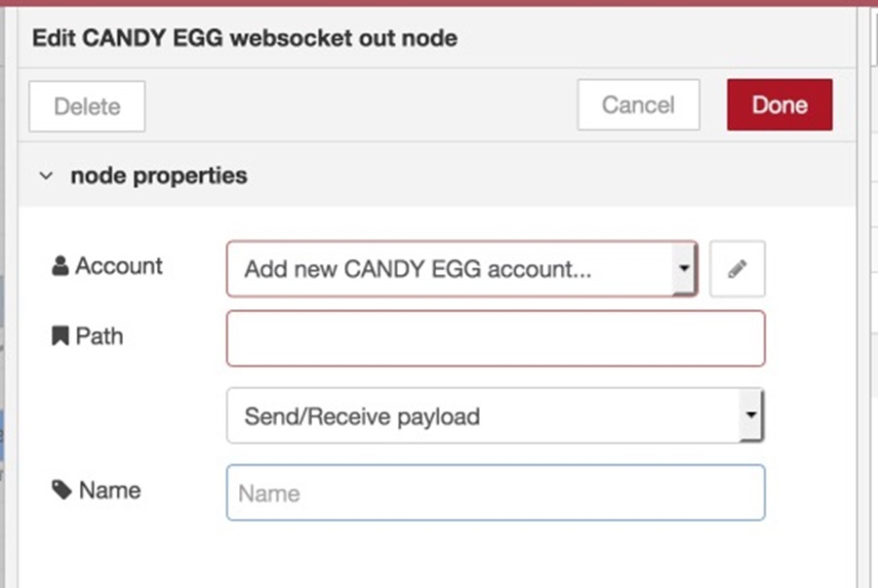Viewport: 878px width, 588px height.
Task: Click the Name tag icon
Action: click(61, 490)
